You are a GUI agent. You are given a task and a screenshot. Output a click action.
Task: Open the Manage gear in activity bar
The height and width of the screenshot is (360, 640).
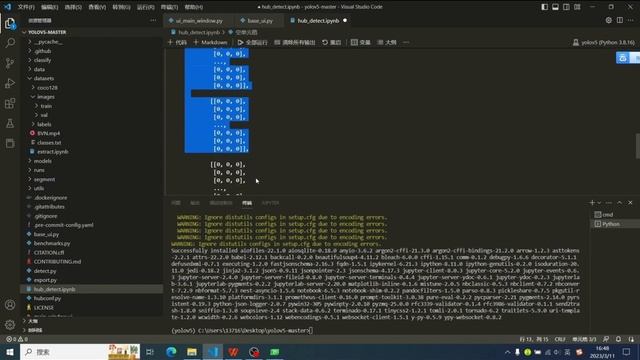point(10,325)
